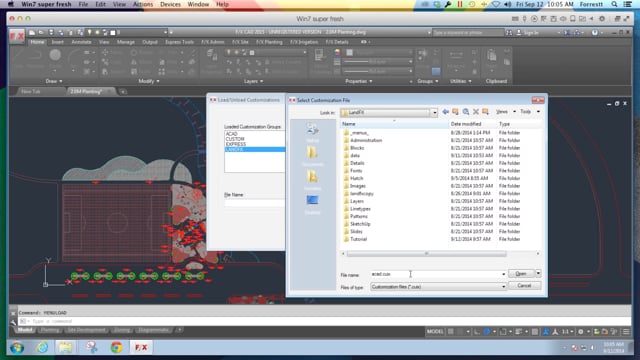Select the Tutorial folder
Image resolution: width=640 pixels, height=360 pixels.
point(358,239)
